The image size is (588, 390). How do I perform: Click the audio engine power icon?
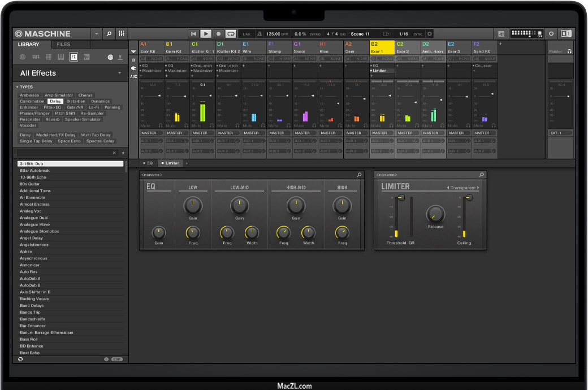[551, 34]
